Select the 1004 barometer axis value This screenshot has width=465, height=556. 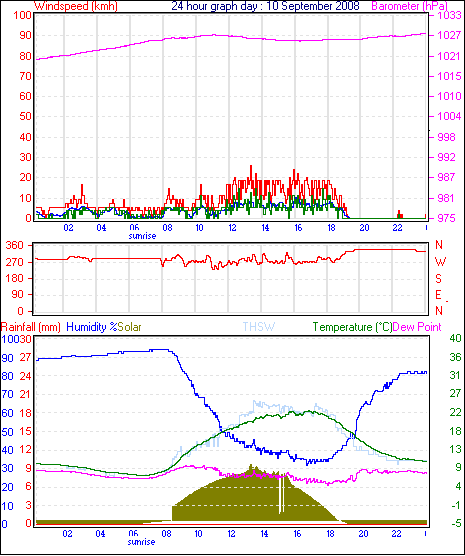click(x=449, y=116)
